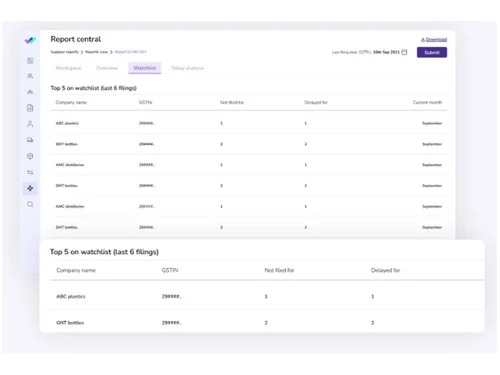Image resolution: width=500 pixels, height=375 pixels.
Task: Click the Report central page title
Action: [76, 39]
